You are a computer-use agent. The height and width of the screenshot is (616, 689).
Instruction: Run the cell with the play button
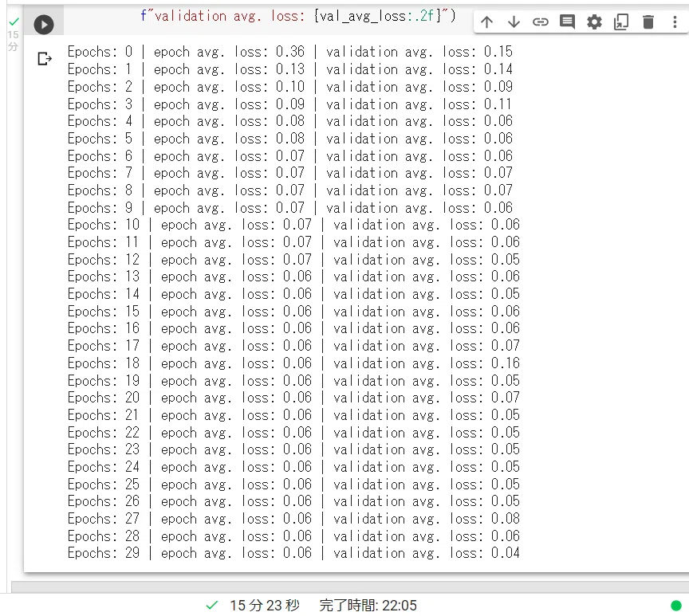[x=44, y=24]
